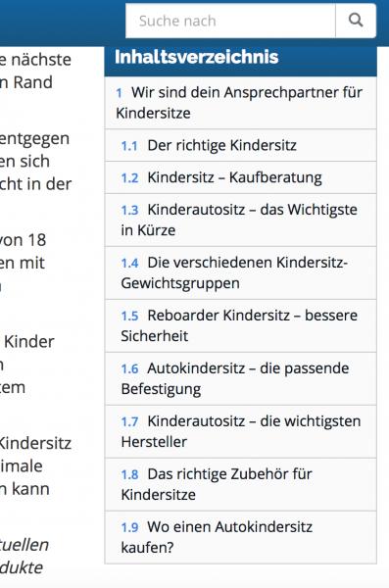This screenshot has height=588, width=389.
Task: Click the section number 1.3
Action: (x=129, y=211)
